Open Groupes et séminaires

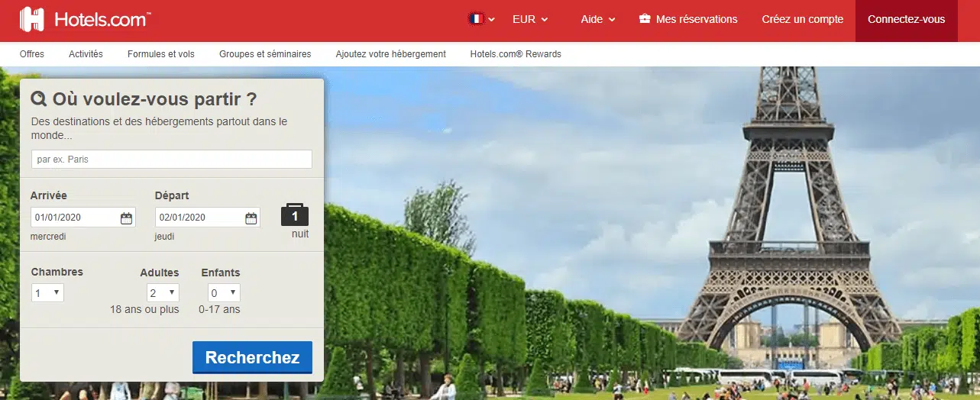coord(265,54)
